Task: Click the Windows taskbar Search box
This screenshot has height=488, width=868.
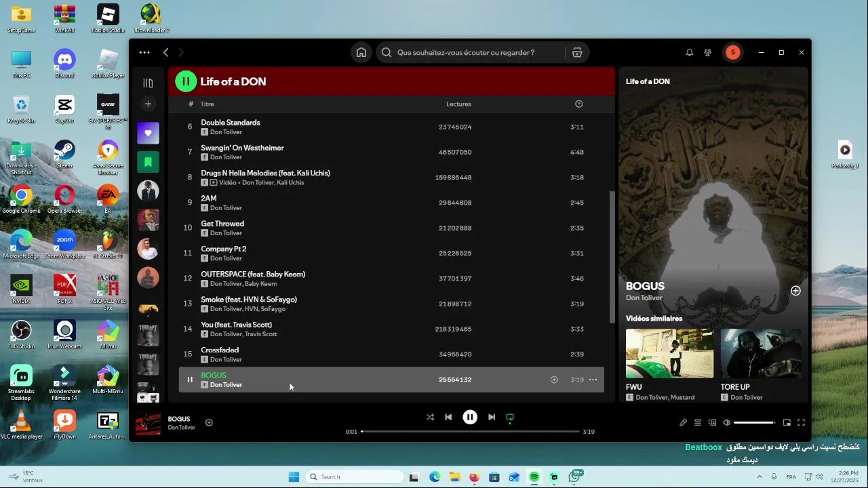Action: click(x=355, y=477)
